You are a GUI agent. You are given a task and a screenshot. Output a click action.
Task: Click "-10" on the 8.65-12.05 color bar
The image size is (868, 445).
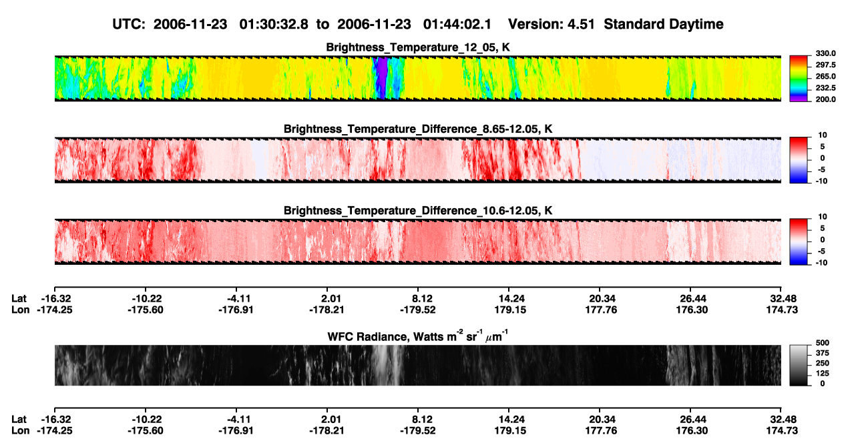click(821, 181)
